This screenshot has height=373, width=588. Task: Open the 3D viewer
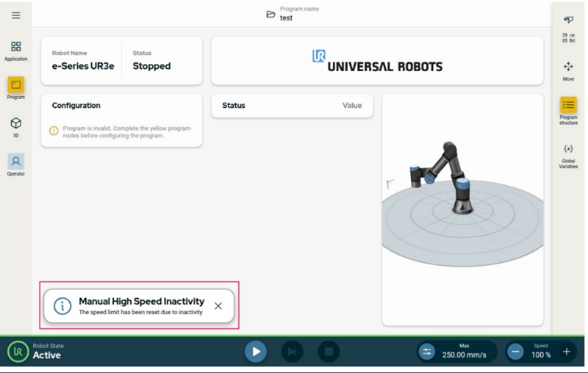(x=16, y=126)
